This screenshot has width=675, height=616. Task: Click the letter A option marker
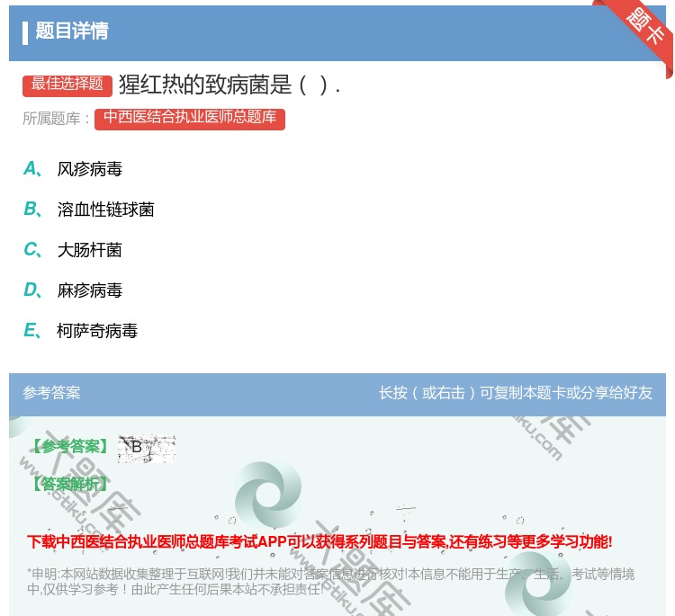coord(32,169)
